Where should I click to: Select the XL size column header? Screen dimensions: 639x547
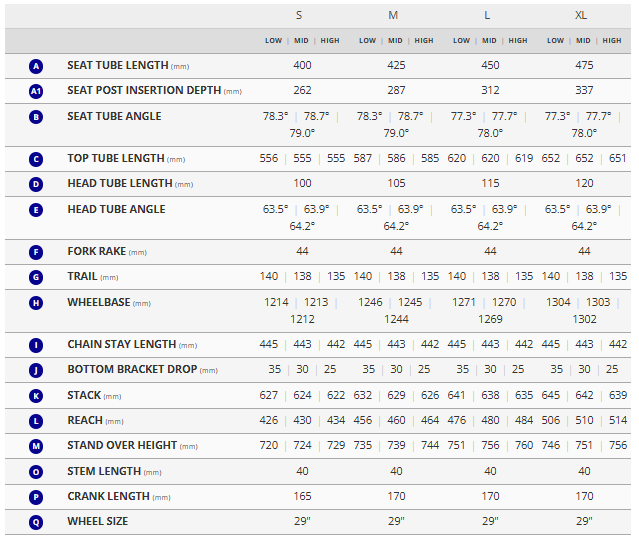pyautogui.click(x=581, y=15)
